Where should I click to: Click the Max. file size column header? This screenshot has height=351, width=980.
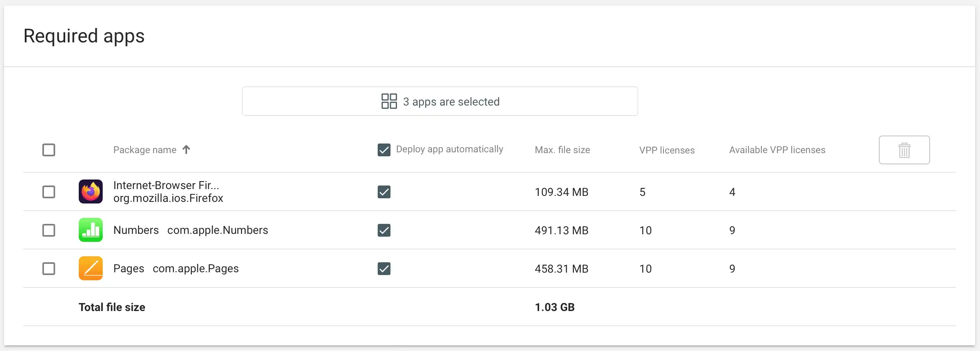[x=562, y=150]
